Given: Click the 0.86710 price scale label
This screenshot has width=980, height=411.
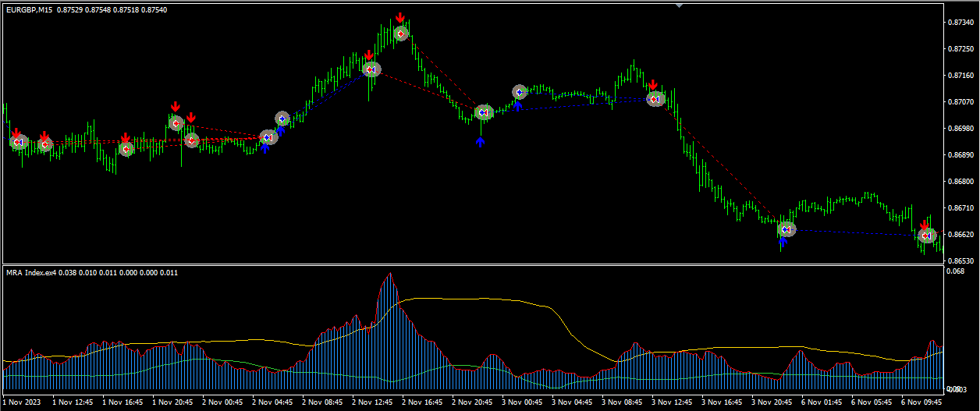Looking at the screenshot, I should pyautogui.click(x=959, y=208).
